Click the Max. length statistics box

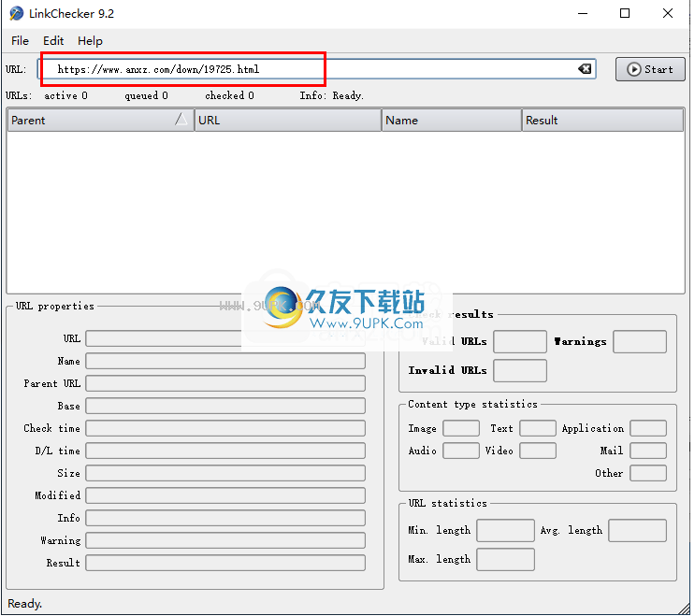coord(505,560)
